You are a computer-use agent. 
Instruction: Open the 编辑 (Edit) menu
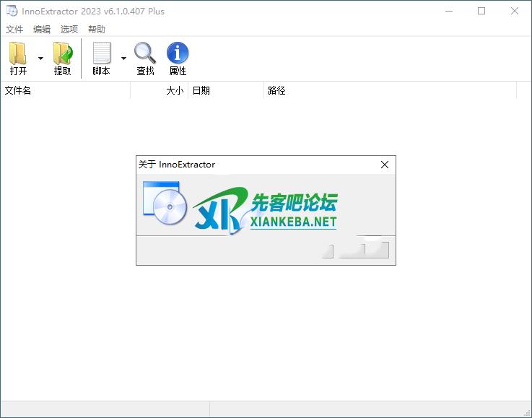pyautogui.click(x=42, y=30)
